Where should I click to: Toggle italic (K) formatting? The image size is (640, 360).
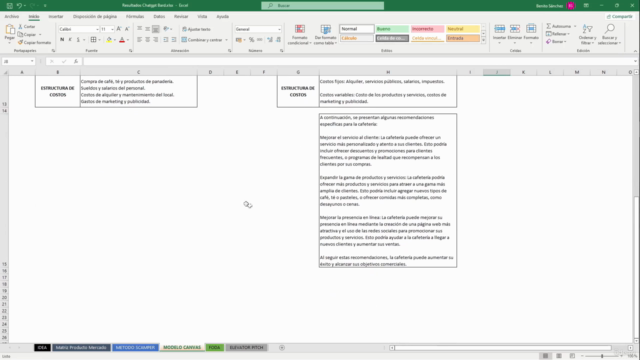(x=70, y=40)
